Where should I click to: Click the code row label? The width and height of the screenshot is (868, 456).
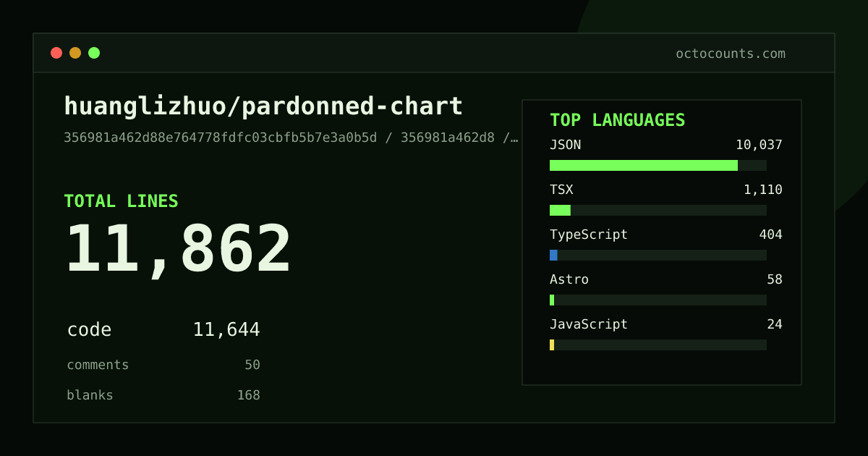[x=89, y=330]
